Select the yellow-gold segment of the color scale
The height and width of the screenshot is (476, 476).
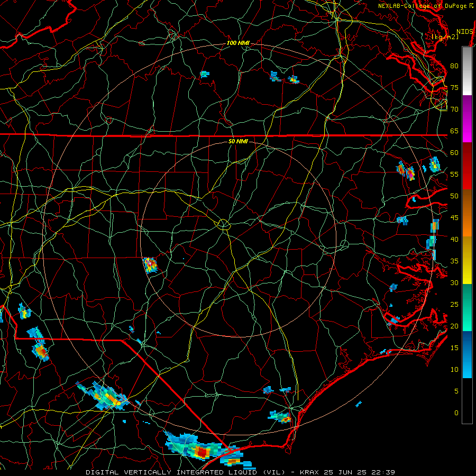467,260
